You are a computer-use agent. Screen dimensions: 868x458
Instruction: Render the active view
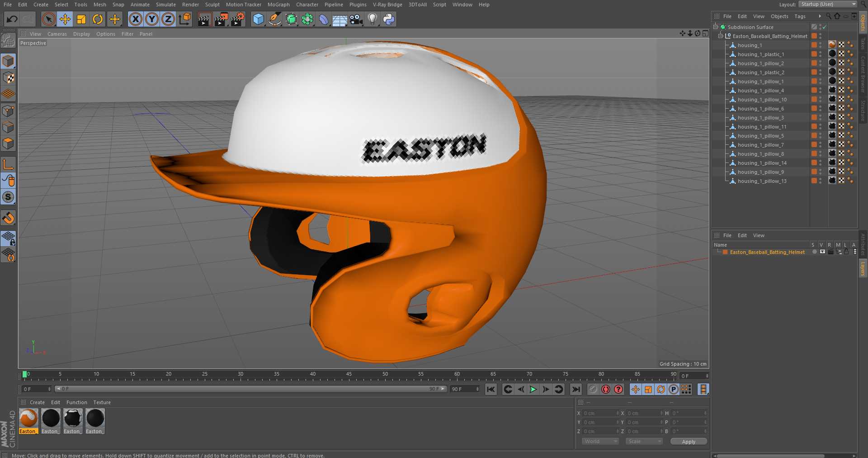click(204, 19)
